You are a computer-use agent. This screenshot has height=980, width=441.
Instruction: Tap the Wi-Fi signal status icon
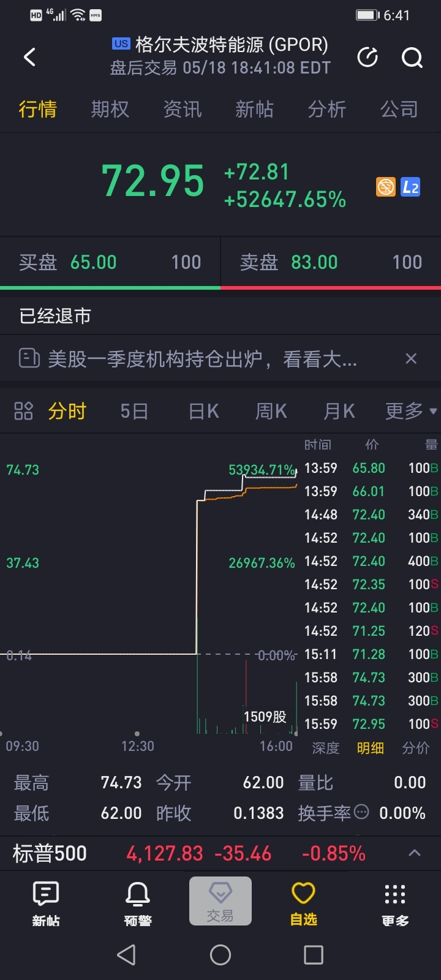point(78,15)
